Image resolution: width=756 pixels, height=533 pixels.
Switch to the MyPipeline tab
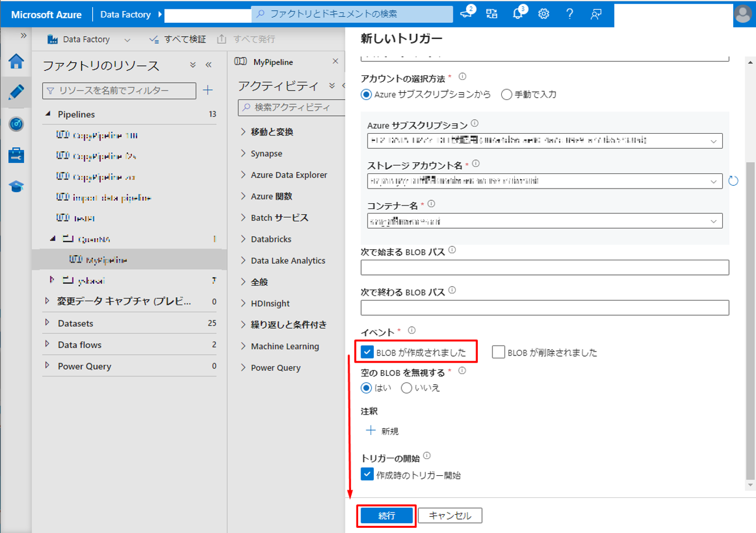(273, 61)
